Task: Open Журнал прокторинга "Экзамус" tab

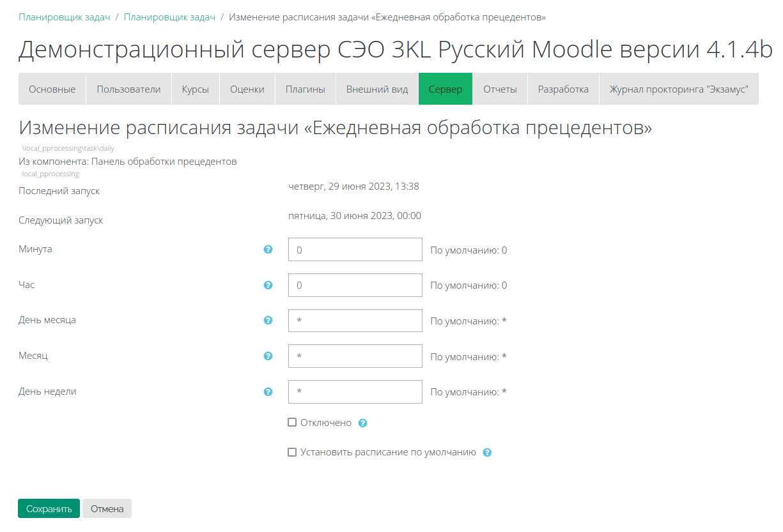Action: pos(679,89)
